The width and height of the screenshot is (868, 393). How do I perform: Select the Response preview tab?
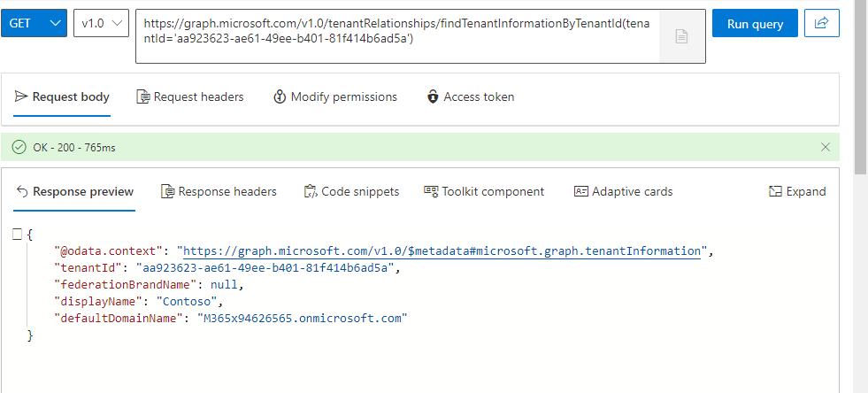point(74,191)
